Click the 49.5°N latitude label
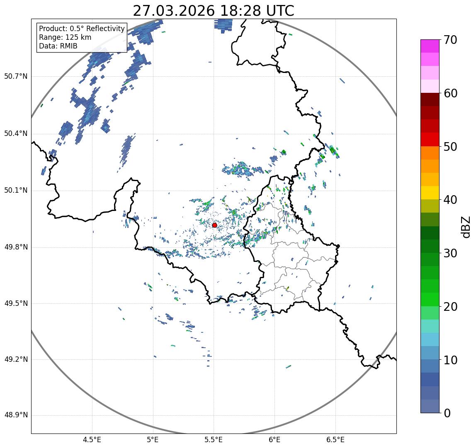476x448 pixels. pyautogui.click(x=15, y=303)
